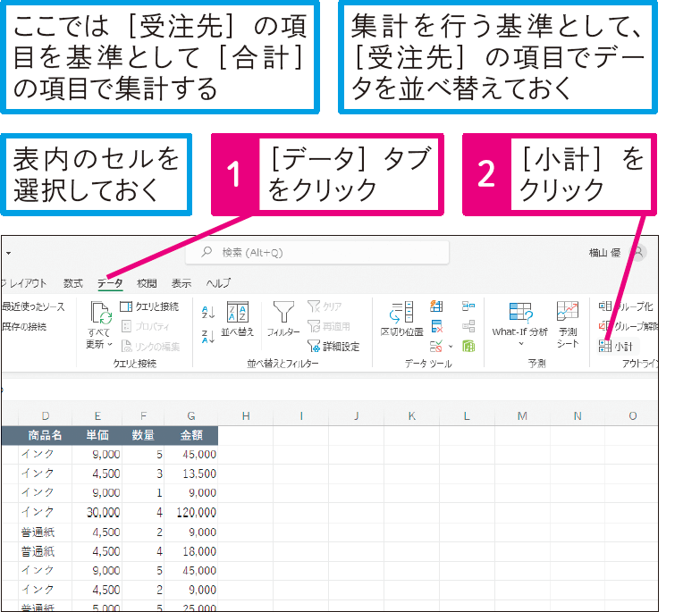Open the 並べ替え (Sort) dialog
700x612 pixels.
tap(238, 318)
